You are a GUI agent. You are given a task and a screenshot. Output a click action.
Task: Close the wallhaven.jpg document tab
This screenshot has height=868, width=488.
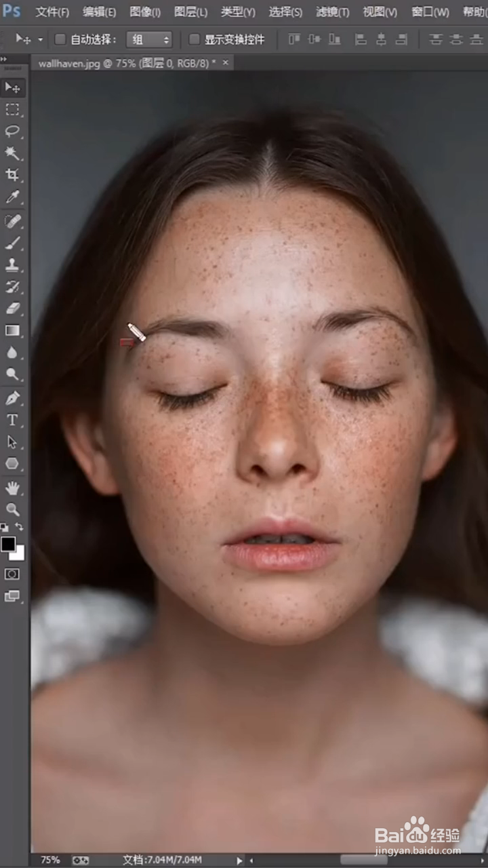coord(226,62)
